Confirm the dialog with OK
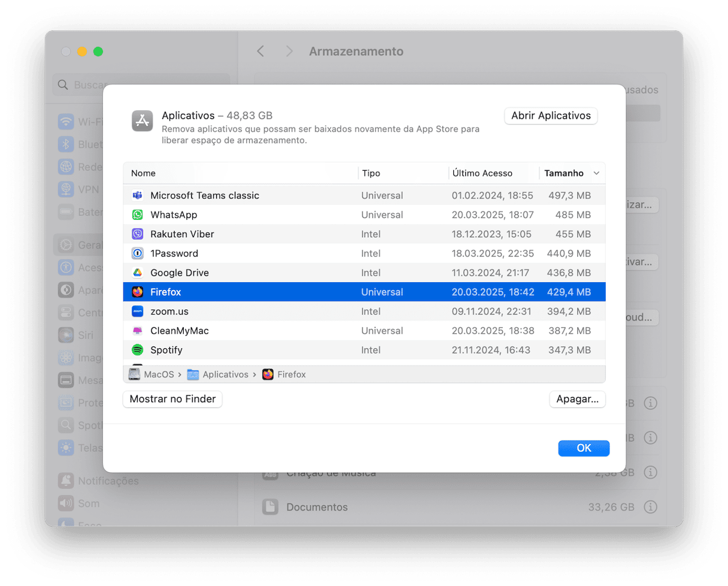Screen dimensions: 728x586 [x=584, y=448]
